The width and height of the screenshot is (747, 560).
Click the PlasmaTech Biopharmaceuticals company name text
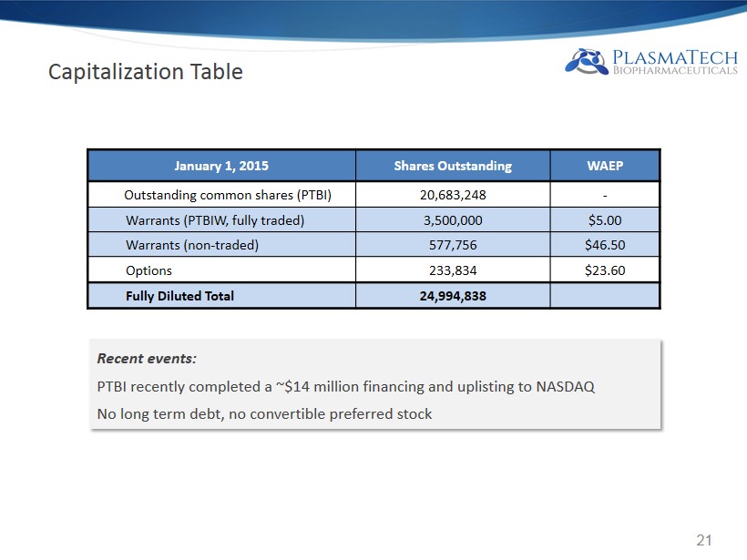coord(675,62)
